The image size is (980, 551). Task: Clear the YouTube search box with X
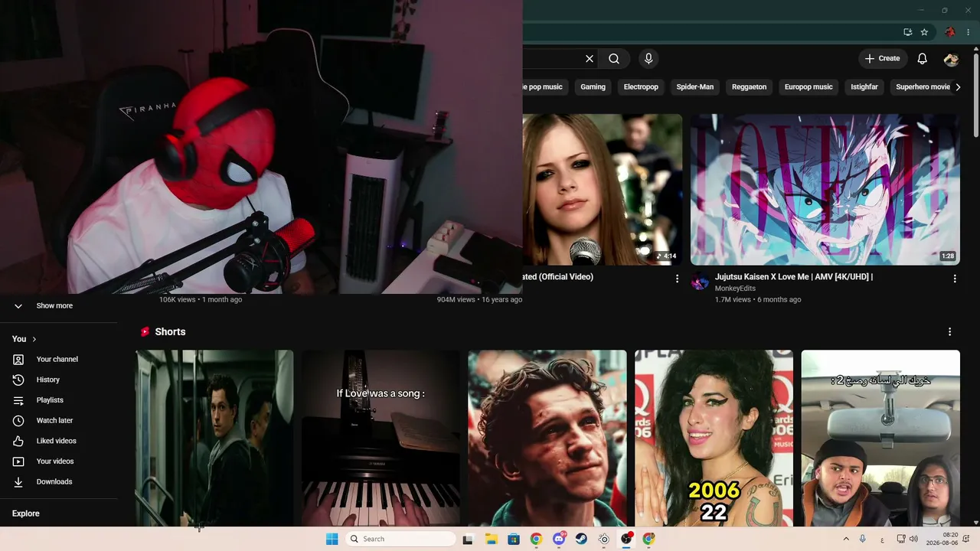(x=590, y=59)
